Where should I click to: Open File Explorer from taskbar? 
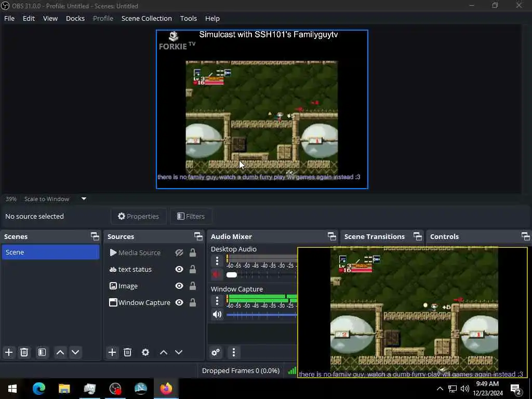click(64, 389)
